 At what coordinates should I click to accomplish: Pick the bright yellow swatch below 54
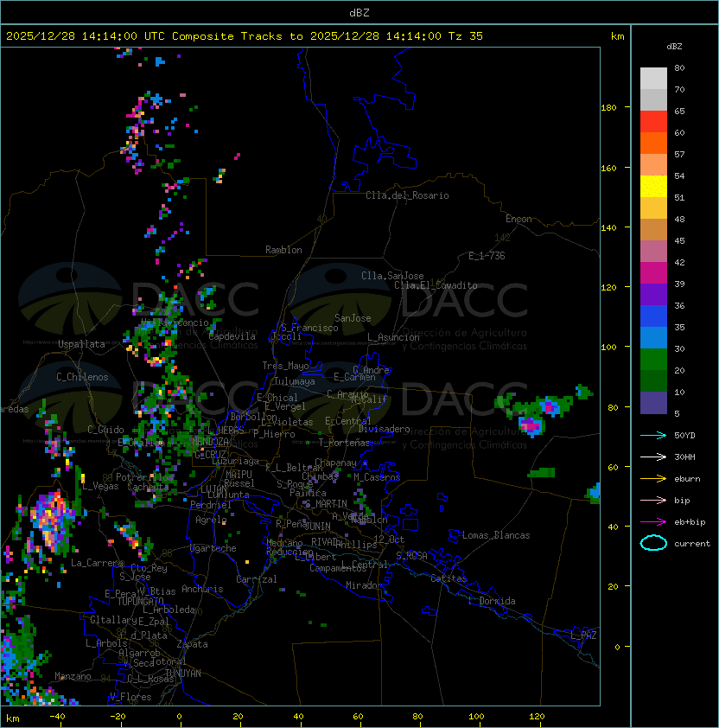[653, 187]
